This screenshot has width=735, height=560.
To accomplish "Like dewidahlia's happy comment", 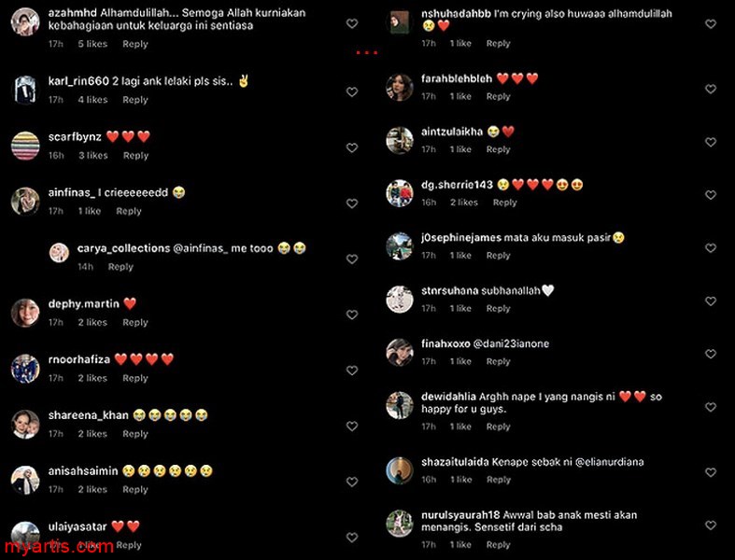I will coord(711,407).
